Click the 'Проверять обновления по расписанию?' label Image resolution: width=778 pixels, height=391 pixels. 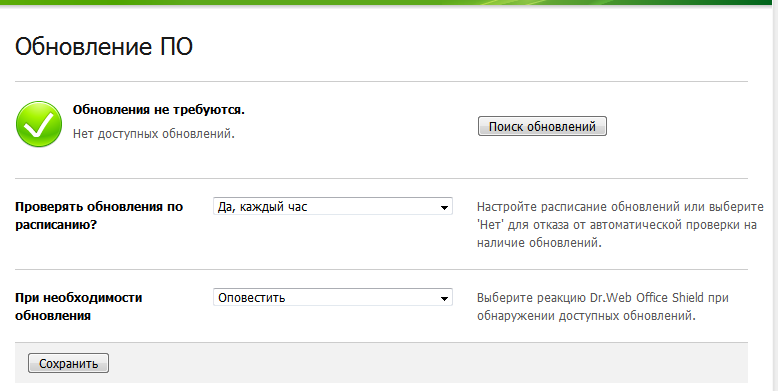coord(99,215)
